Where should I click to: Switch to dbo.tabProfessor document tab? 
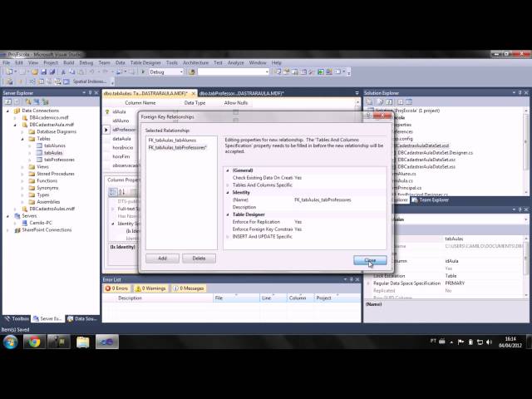coord(241,93)
